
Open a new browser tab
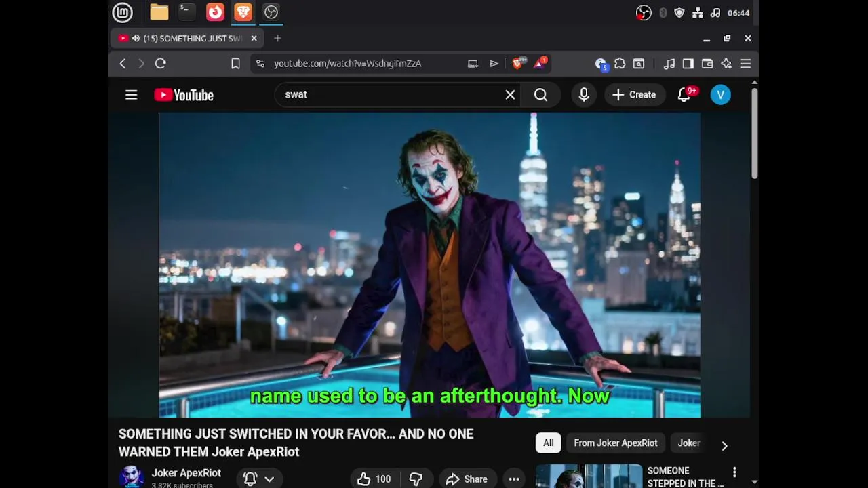point(277,39)
